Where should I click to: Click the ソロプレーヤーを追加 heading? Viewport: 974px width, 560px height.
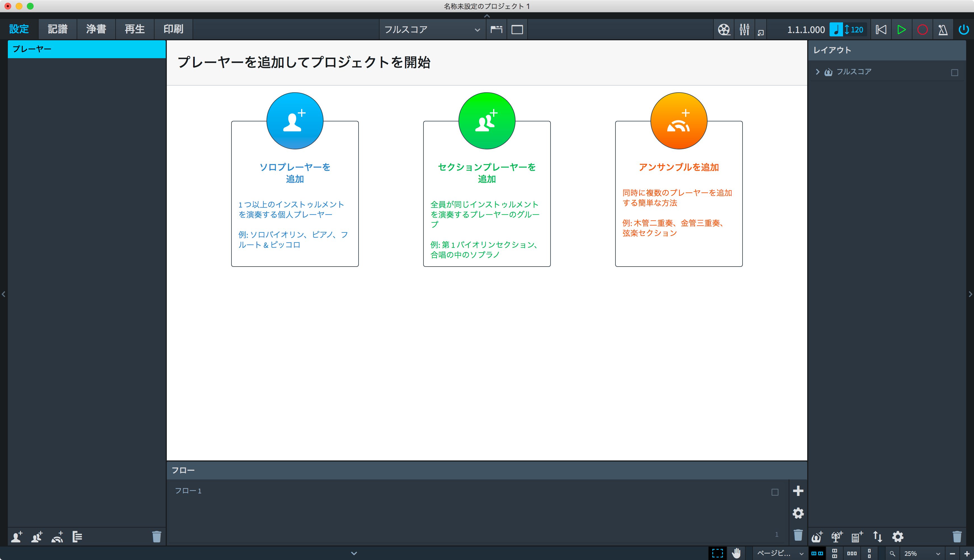pos(295,173)
